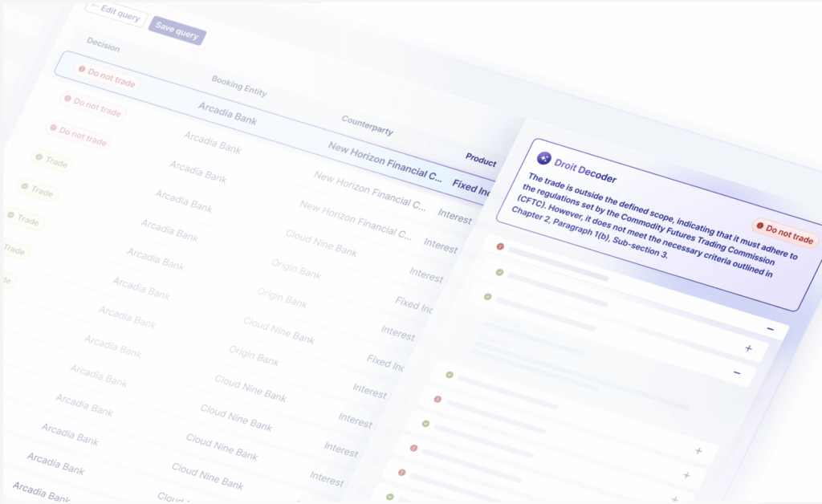Click the first red status icon under Droit Decoder
822x504 pixels.
point(500,246)
